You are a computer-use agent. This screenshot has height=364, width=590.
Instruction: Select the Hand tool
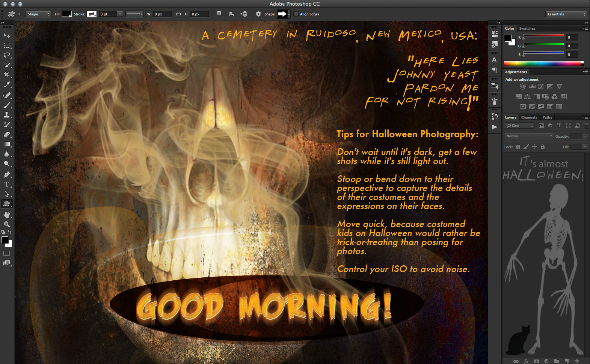tap(7, 215)
